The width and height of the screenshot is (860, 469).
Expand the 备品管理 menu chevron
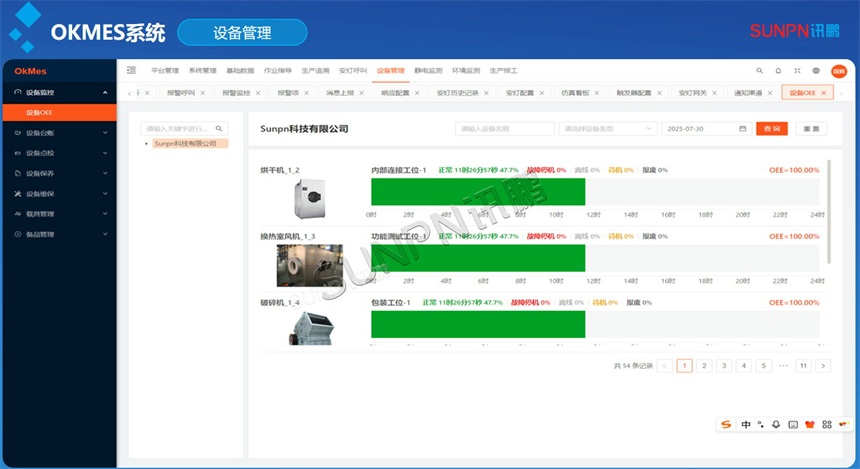tap(105, 234)
